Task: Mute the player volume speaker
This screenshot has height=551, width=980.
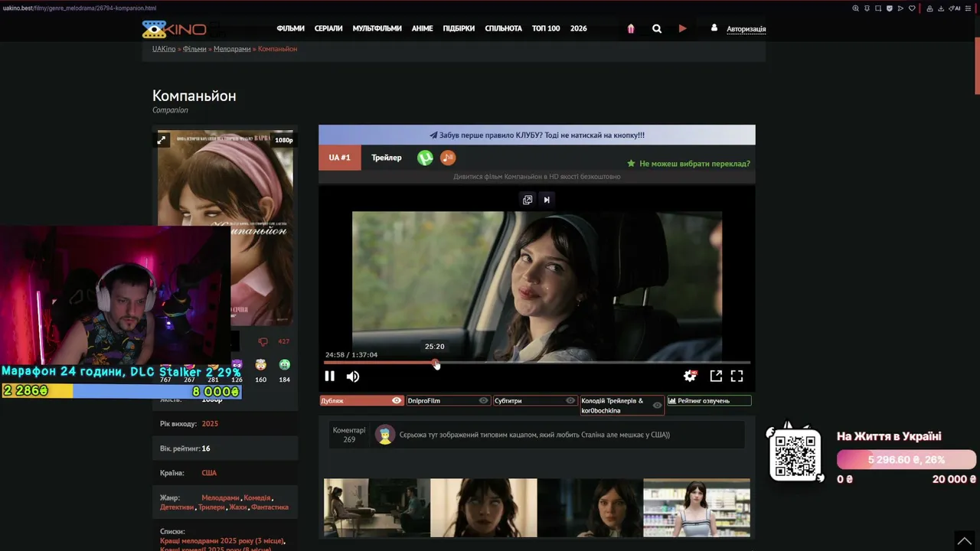Action: (x=353, y=376)
